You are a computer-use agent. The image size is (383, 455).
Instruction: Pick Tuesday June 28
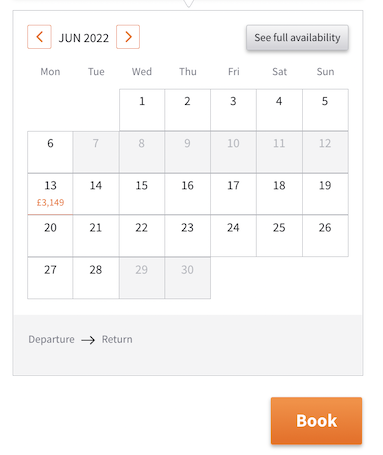click(96, 278)
